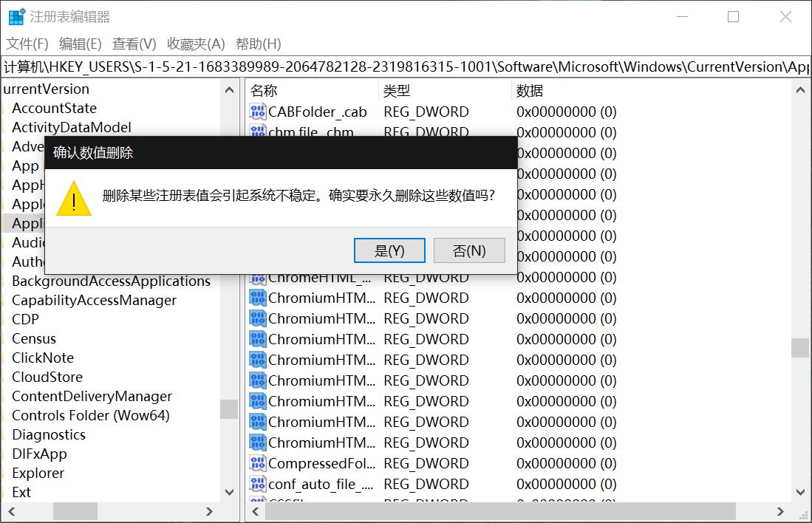
Task: Click the chm.file_.chm value icon
Action: click(258, 131)
